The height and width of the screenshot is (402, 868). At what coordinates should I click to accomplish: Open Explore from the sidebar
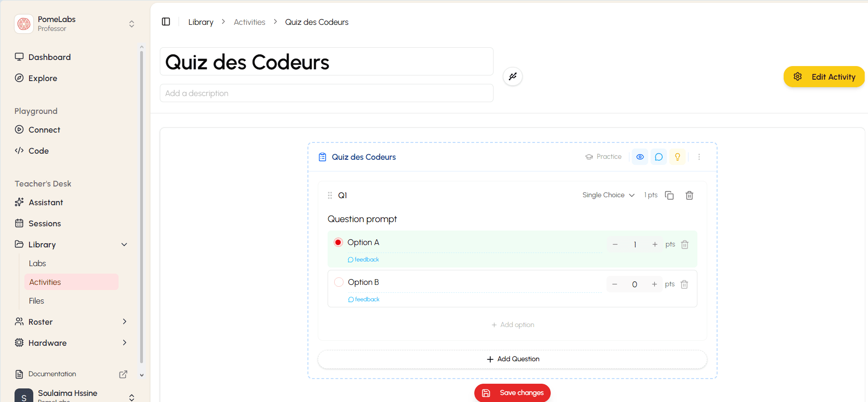(x=36, y=78)
